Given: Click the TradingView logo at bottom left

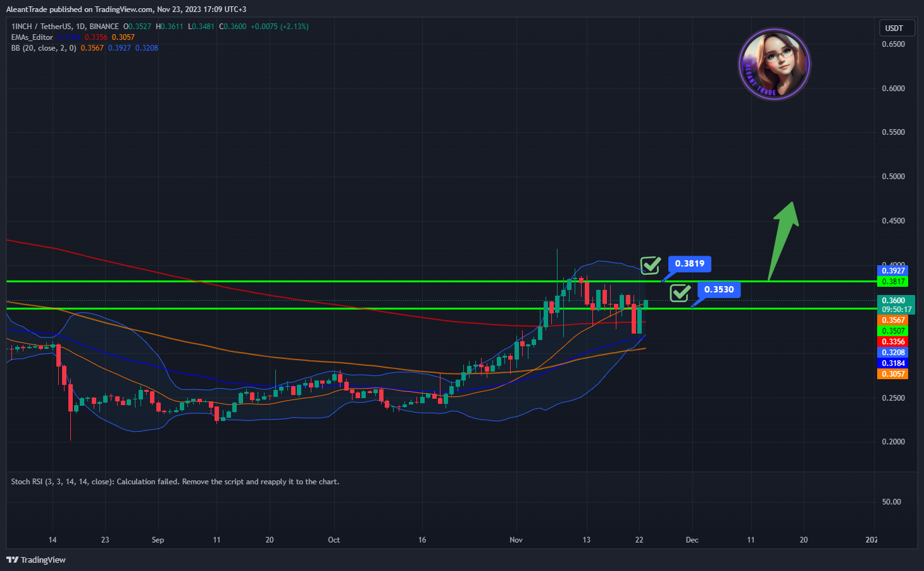Looking at the screenshot, I should point(36,560).
